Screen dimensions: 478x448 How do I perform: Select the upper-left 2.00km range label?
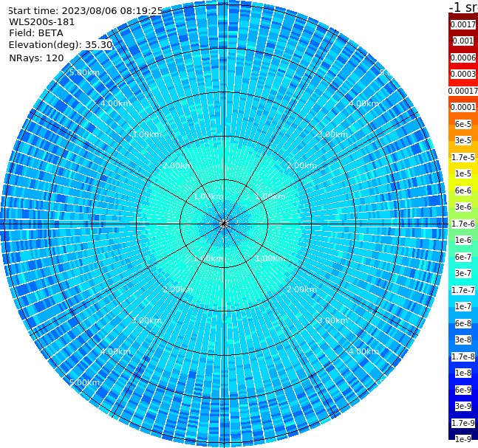tap(178, 165)
